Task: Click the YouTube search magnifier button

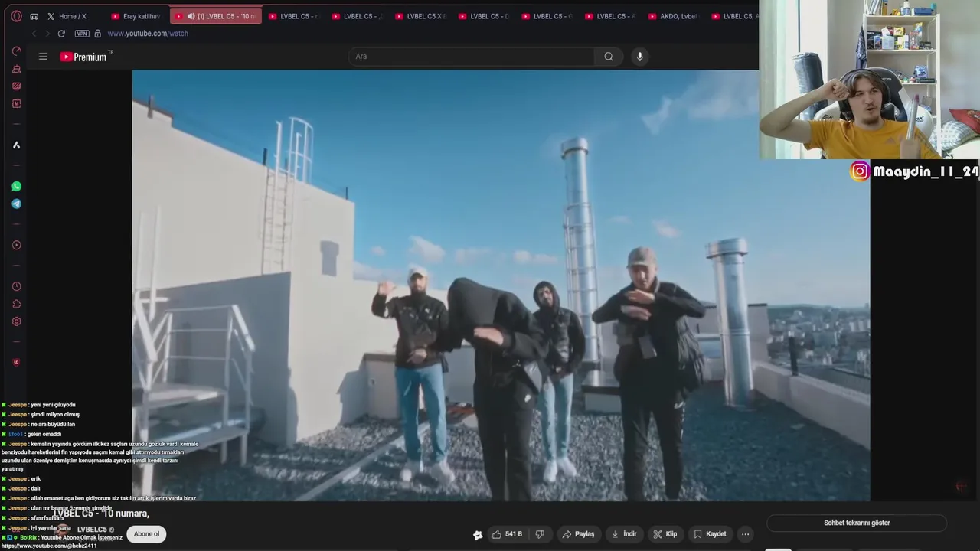Action: pos(609,57)
